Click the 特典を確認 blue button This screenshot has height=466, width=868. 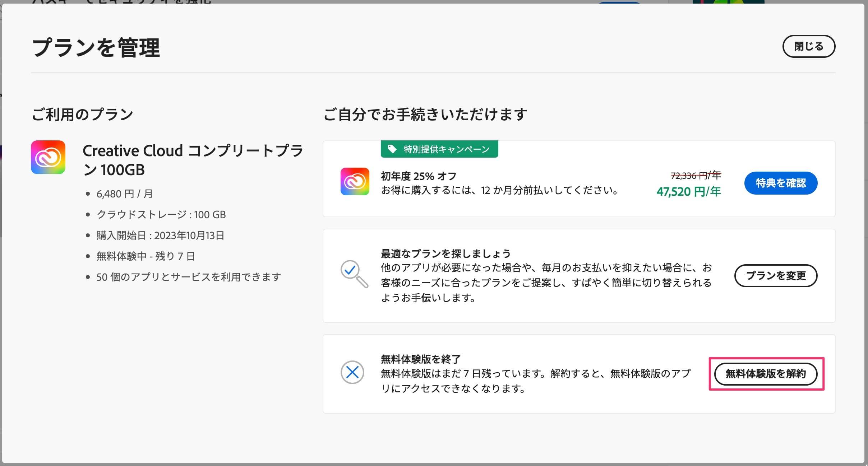[x=781, y=183]
